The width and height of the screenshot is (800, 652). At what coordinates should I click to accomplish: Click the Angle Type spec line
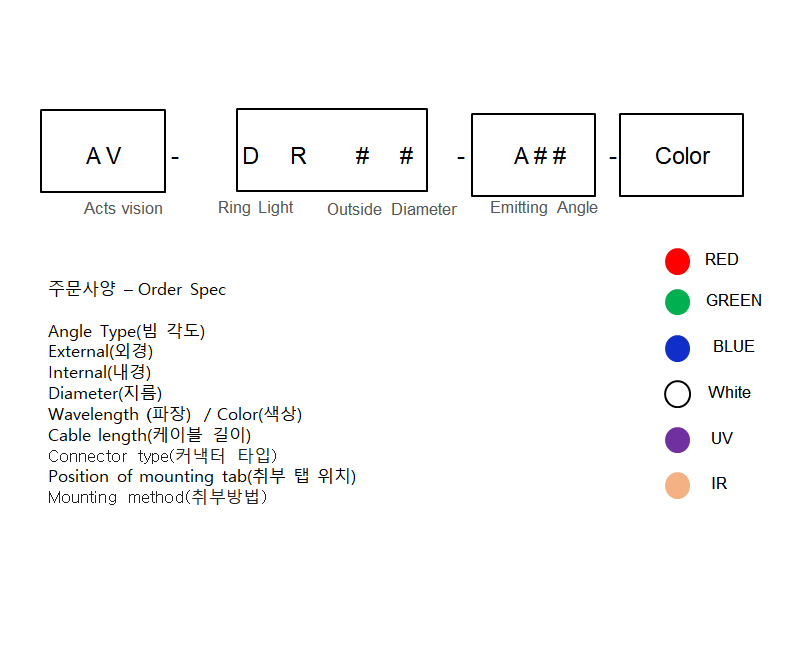(126, 331)
